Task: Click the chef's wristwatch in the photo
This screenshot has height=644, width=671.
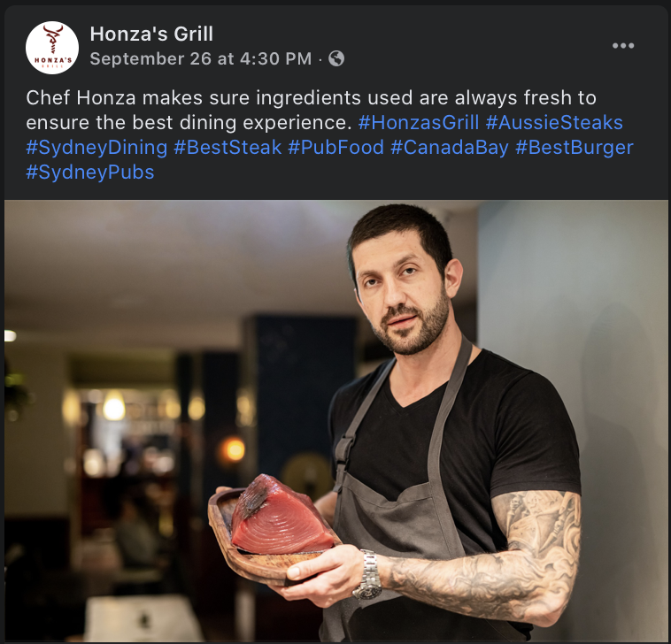Action: [x=368, y=575]
